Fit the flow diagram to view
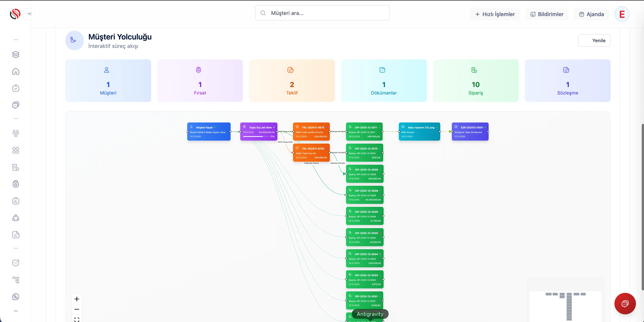Image resolution: width=644 pixels, height=322 pixels. pyautogui.click(x=77, y=319)
